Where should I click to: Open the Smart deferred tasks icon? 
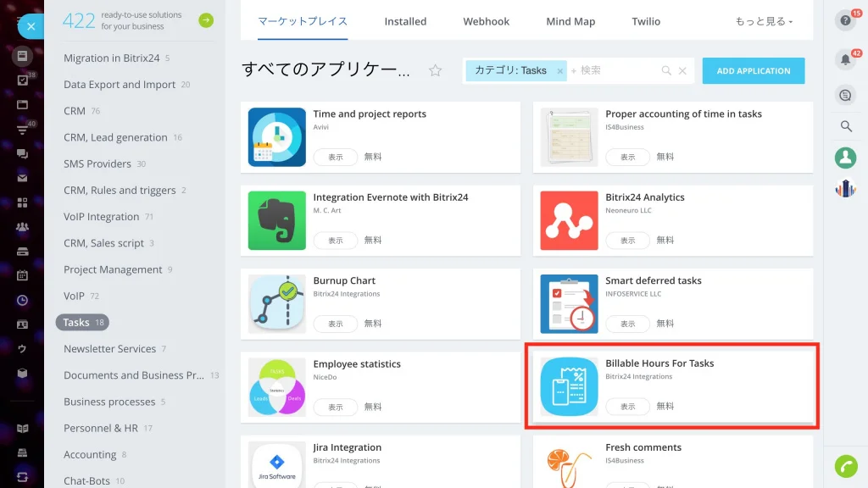(569, 304)
